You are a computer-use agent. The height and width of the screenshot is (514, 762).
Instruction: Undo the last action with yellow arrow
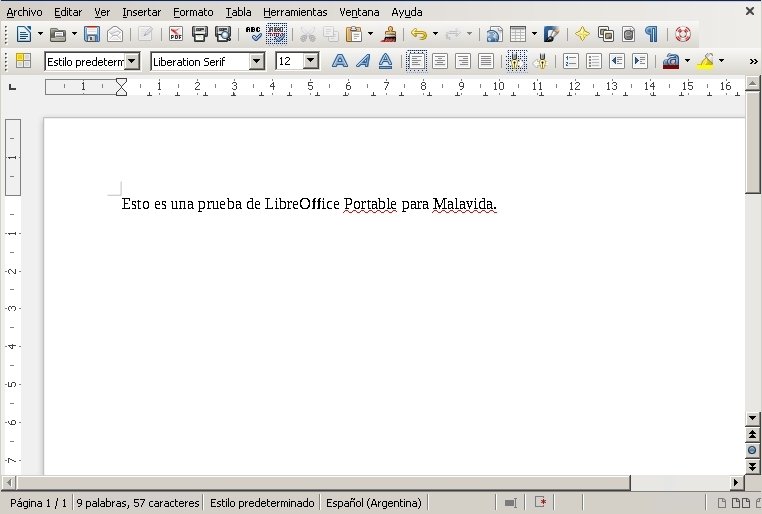[x=419, y=34]
